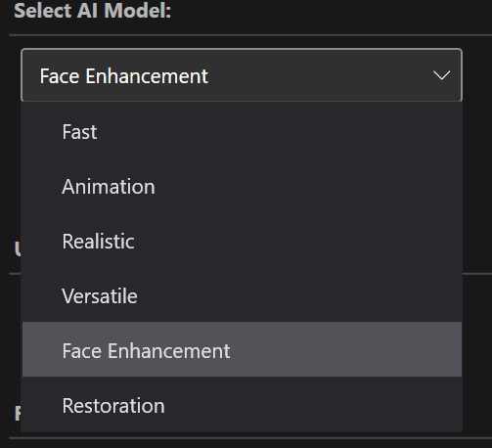This screenshot has width=492, height=448.
Task: Click the partially hidden label beside Realistic
Action: click(x=18, y=249)
